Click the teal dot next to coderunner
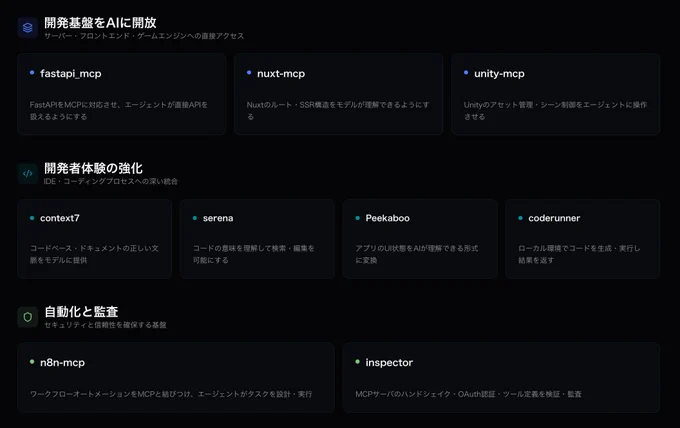The width and height of the screenshot is (680, 428). pyautogui.click(x=520, y=218)
